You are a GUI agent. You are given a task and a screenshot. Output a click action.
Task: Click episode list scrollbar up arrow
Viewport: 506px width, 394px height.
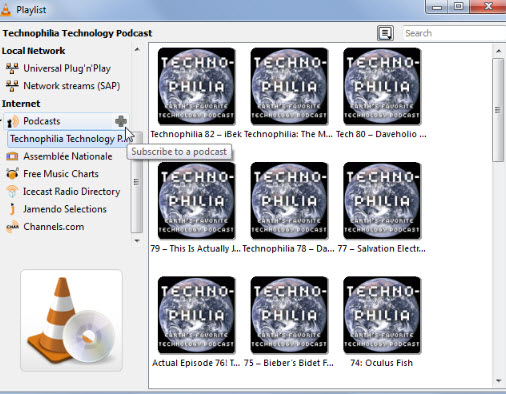coord(498,51)
